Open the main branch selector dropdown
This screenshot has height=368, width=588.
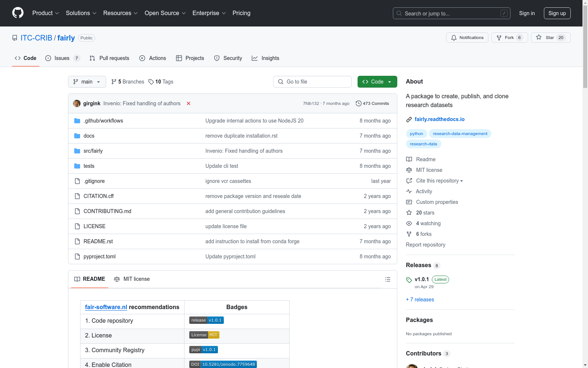87,82
